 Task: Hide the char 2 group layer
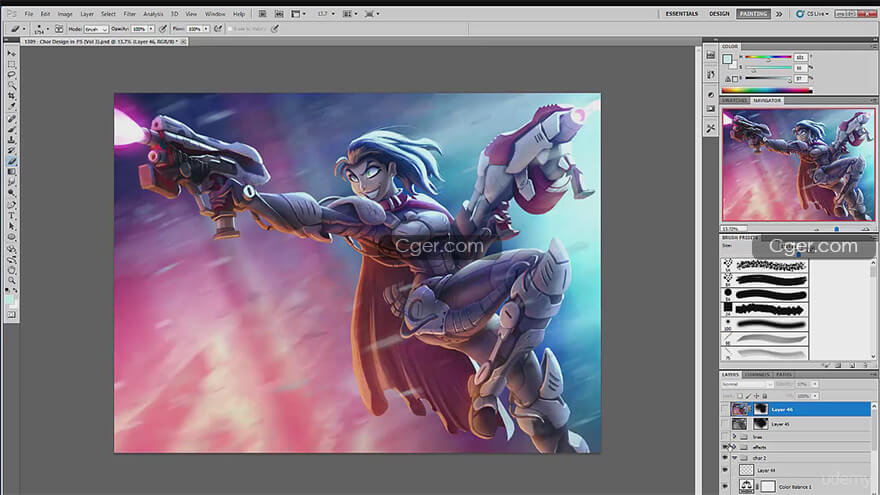(x=725, y=458)
